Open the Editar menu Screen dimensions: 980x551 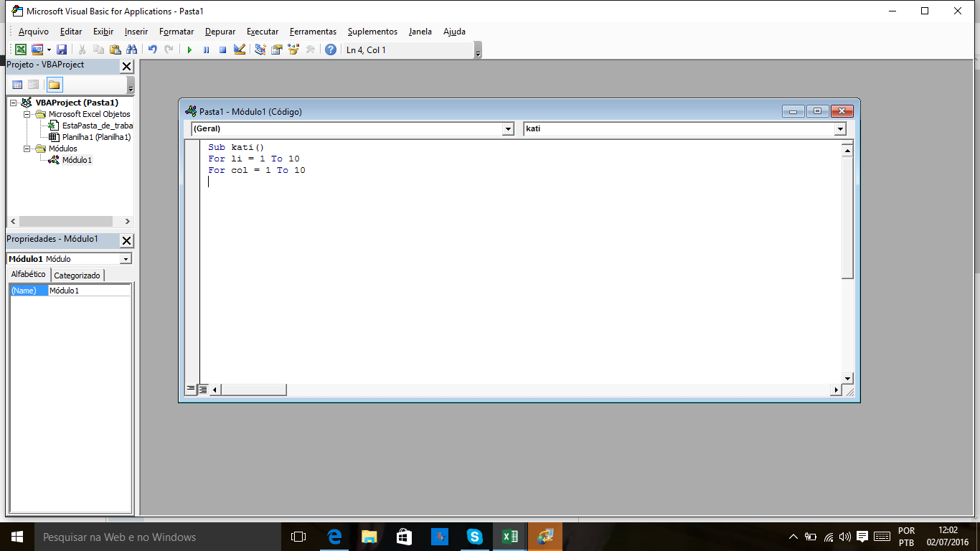pyautogui.click(x=71, y=32)
